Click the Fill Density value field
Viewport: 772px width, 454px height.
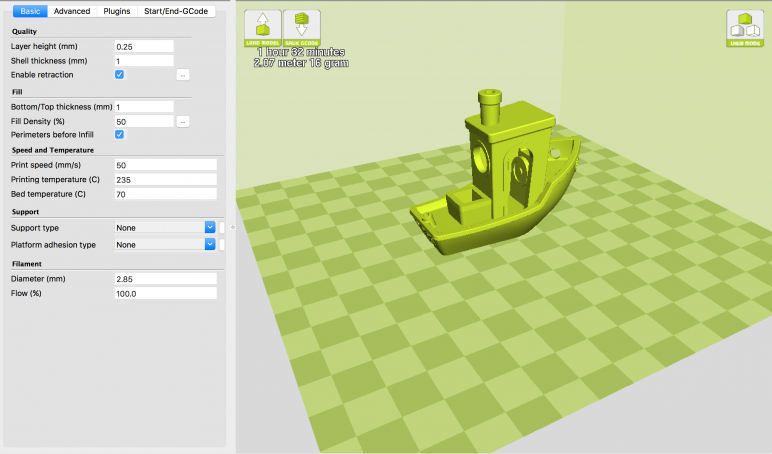(x=144, y=121)
